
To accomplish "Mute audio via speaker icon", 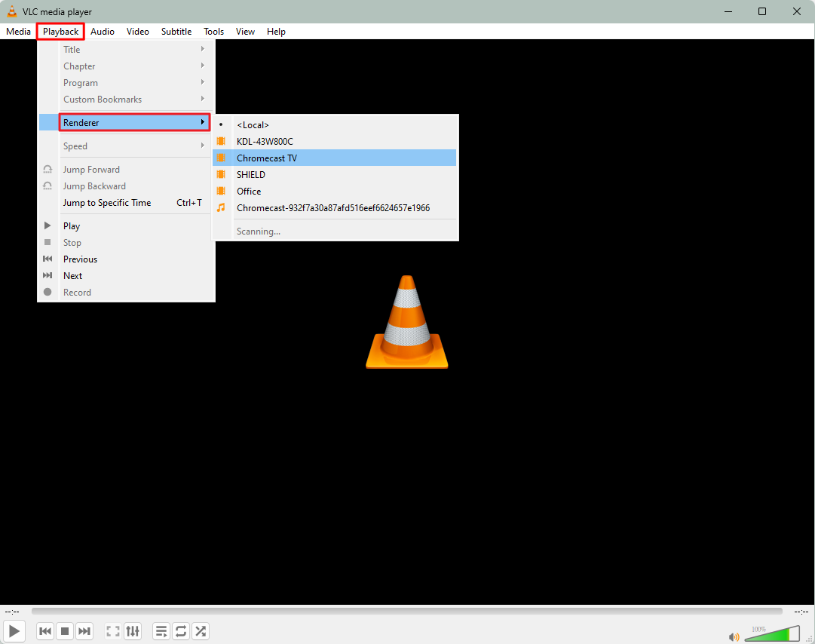I will click(x=734, y=636).
